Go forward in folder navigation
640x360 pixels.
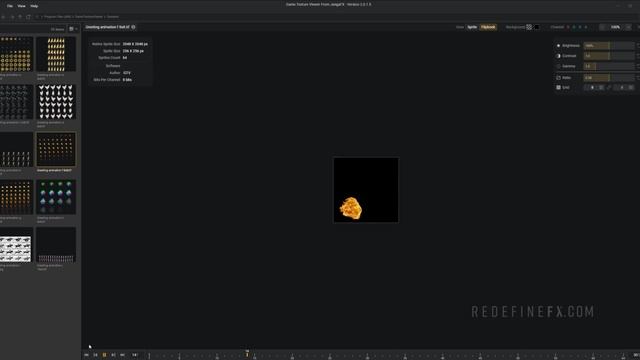point(12,17)
